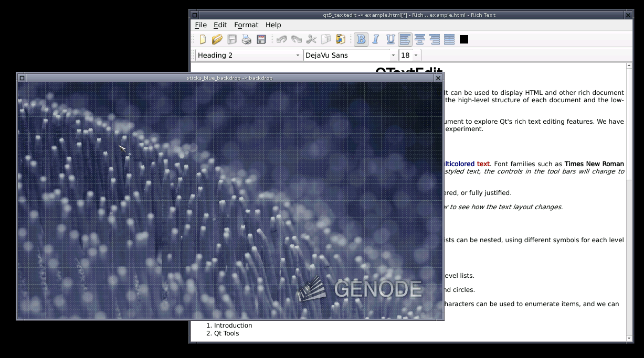Justify the text fully

(x=449, y=39)
